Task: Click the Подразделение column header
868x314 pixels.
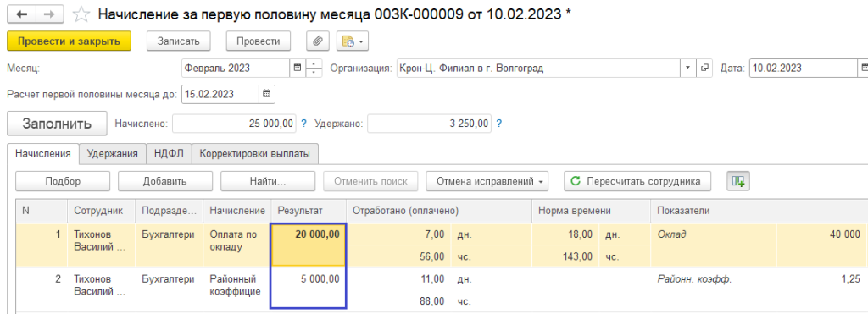Action: click(x=169, y=211)
